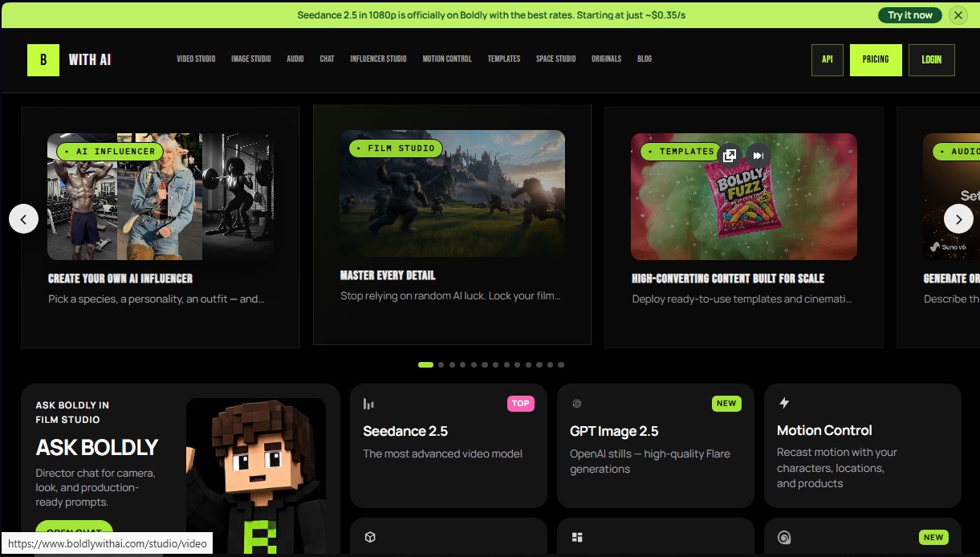The image size is (980, 557).
Task: Open the Influencer Studio nav item
Action: pyautogui.click(x=378, y=59)
